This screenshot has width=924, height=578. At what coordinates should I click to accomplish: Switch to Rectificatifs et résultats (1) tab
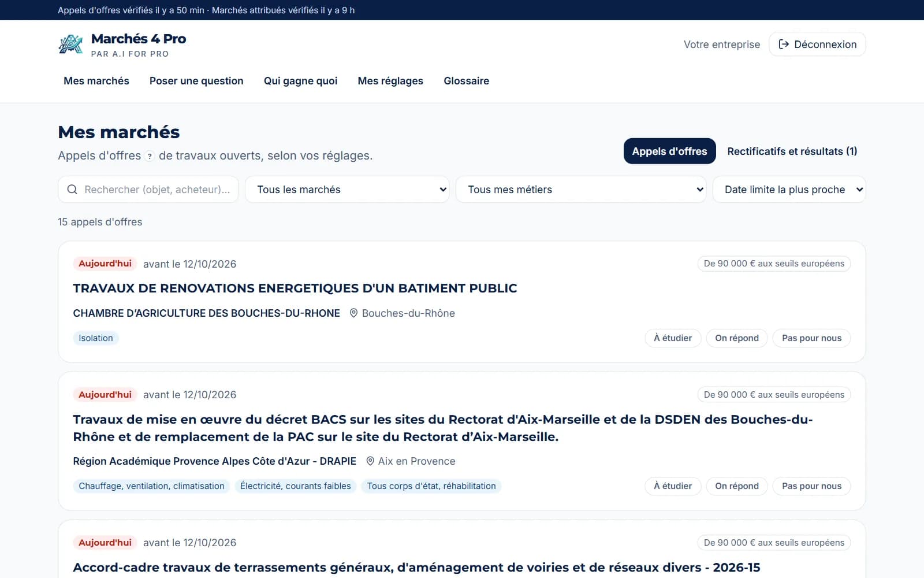coord(792,151)
